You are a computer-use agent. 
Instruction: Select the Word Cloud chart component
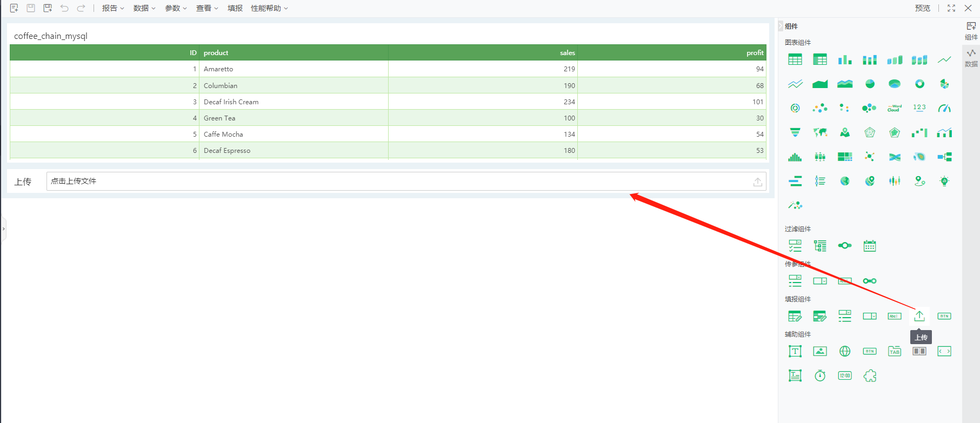click(x=895, y=108)
